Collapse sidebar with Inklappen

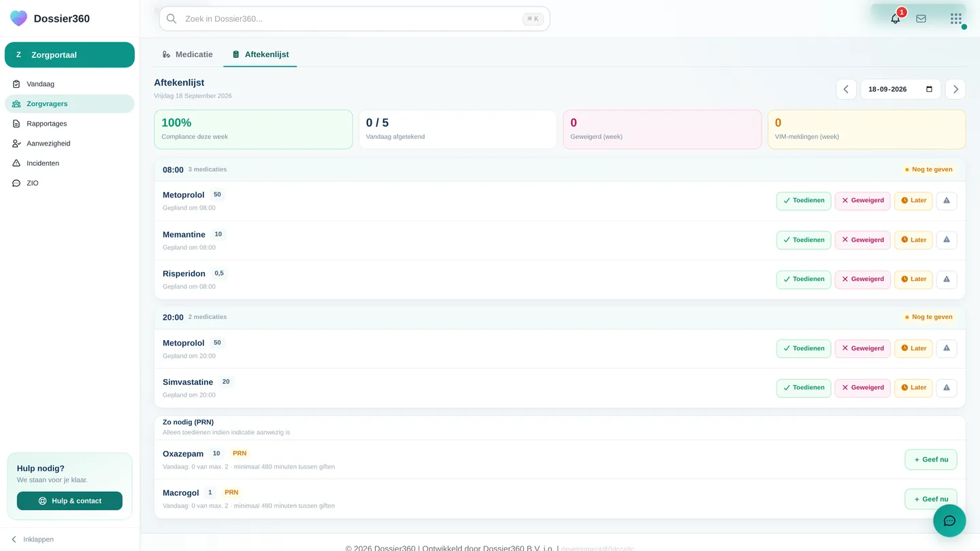pos(33,539)
